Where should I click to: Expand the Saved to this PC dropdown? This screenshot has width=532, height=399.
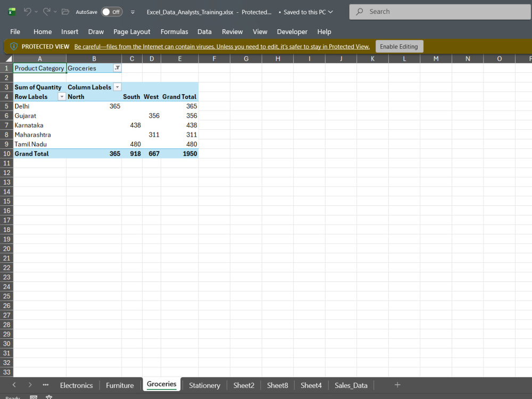[x=330, y=12]
